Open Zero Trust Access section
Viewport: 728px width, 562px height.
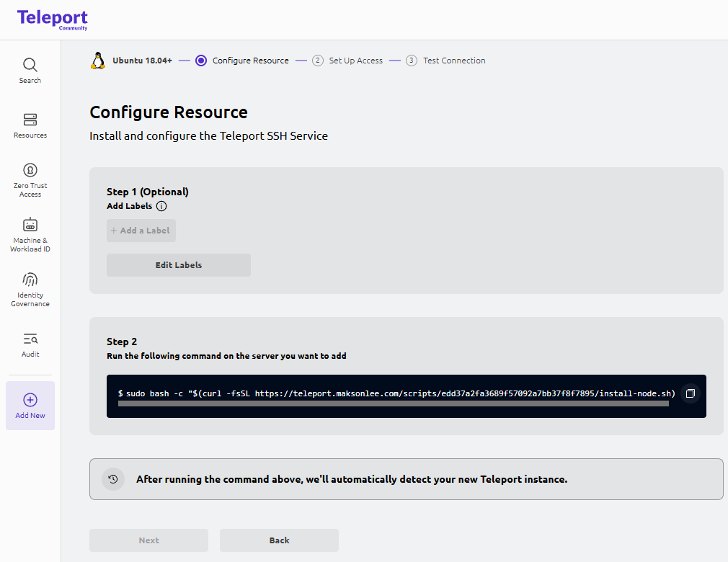point(30,179)
